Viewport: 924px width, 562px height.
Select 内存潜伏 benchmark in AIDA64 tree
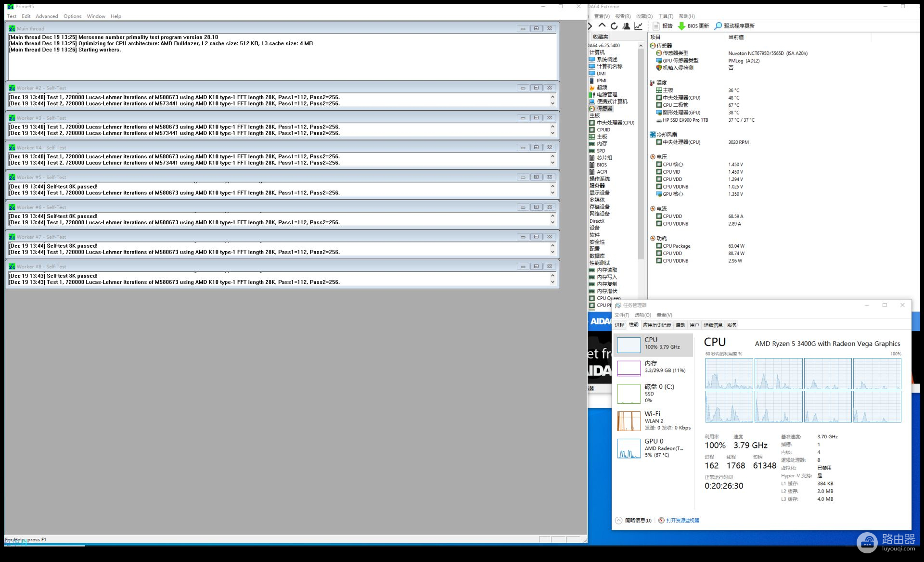607,292
